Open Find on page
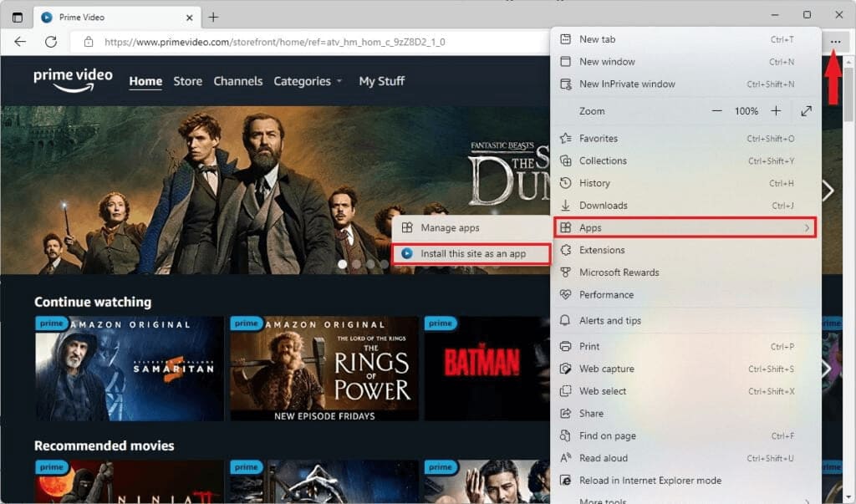 coord(685,436)
